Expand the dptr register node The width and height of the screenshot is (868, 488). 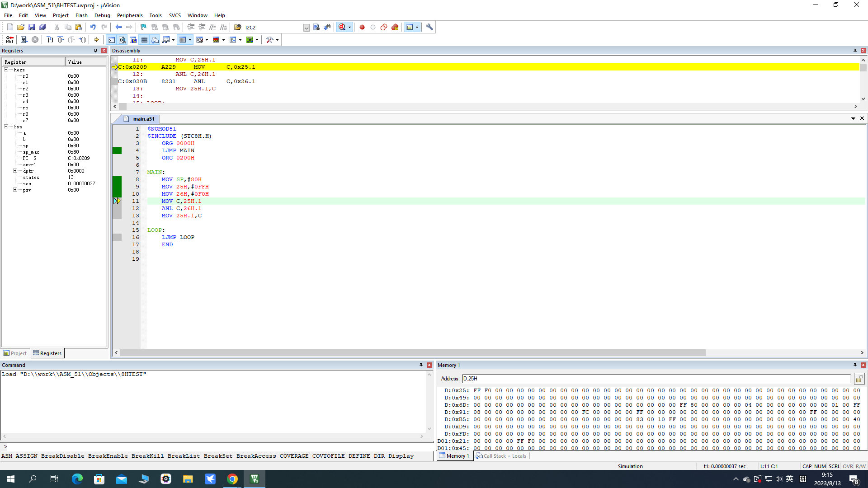[x=15, y=171]
